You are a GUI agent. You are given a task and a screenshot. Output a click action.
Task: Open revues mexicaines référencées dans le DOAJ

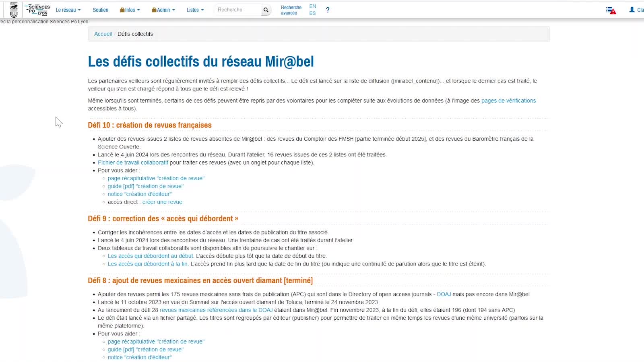coord(216,310)
